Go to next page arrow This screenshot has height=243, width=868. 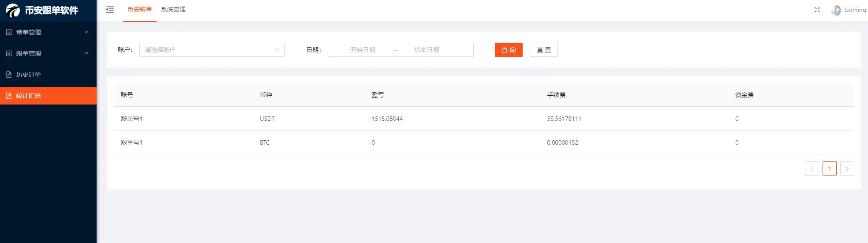[x=847, y=168]
